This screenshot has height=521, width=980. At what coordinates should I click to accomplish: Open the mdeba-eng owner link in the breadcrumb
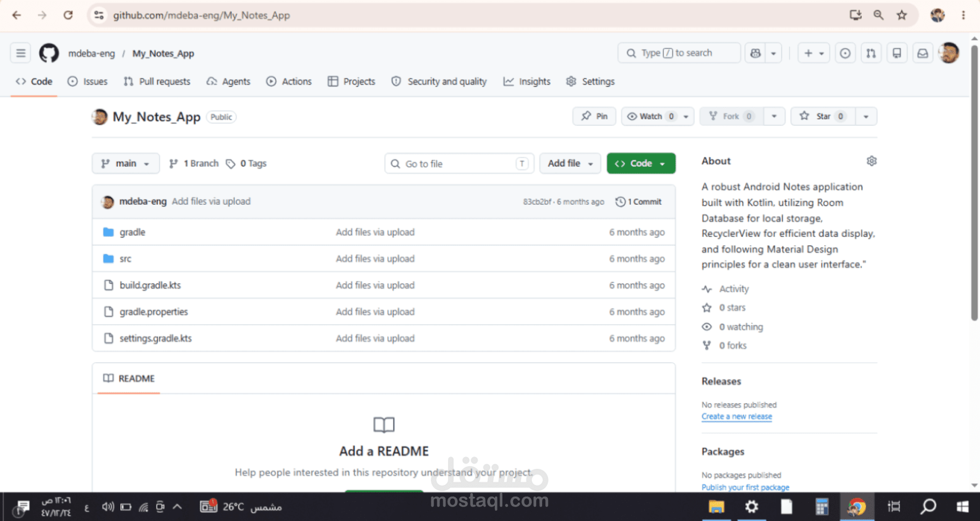point(91,54)
